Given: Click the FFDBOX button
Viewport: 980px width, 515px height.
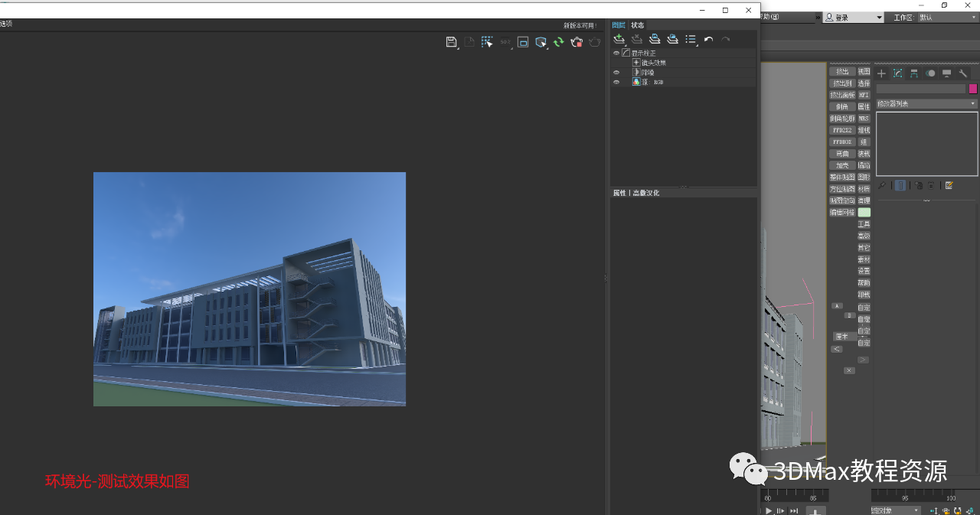Looking at the screenshot, I should coord(842,142).
